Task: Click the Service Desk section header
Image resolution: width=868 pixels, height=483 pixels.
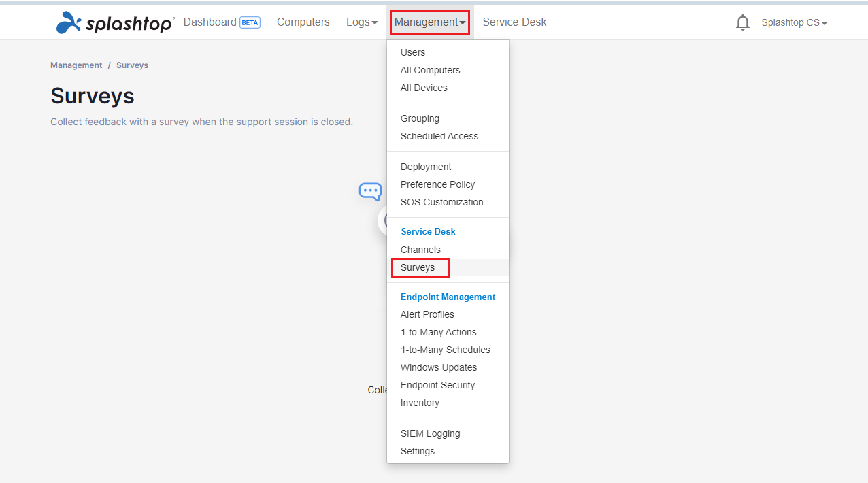Action: (x=428, y=231)
